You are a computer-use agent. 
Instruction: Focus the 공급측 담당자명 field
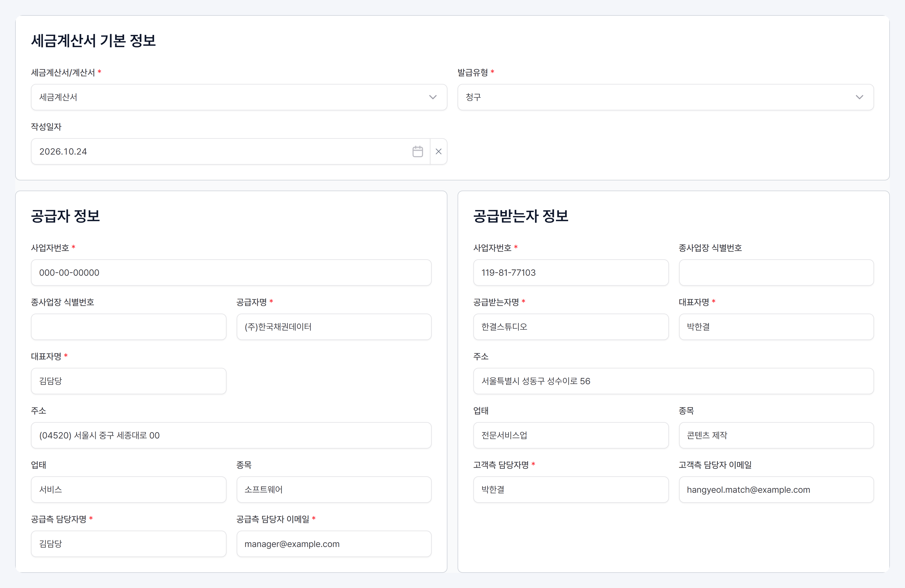coord(129,544)
